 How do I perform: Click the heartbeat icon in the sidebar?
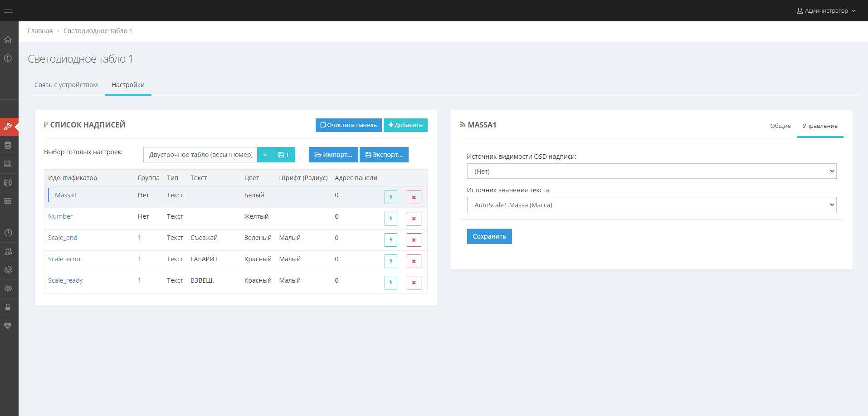(8, 326)
